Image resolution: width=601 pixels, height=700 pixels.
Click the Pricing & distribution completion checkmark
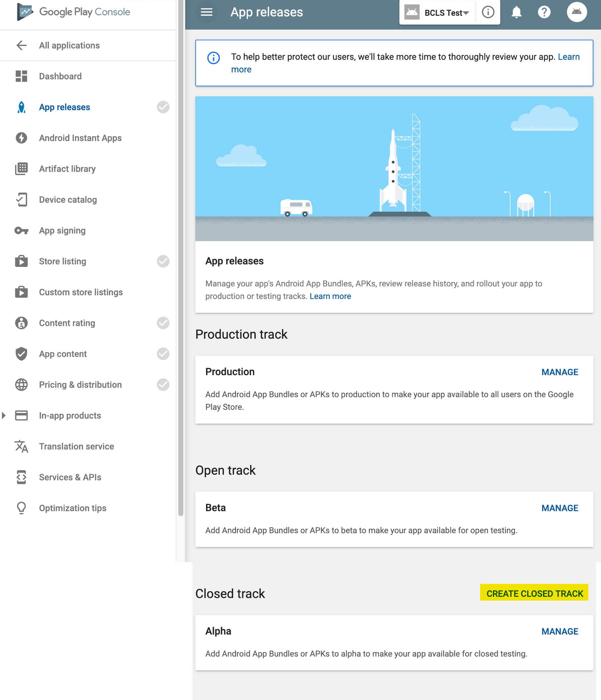click(163, 384)
